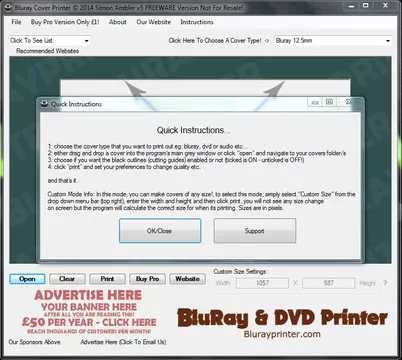Maximize the Quick Instructions dialog

(329, 102)
